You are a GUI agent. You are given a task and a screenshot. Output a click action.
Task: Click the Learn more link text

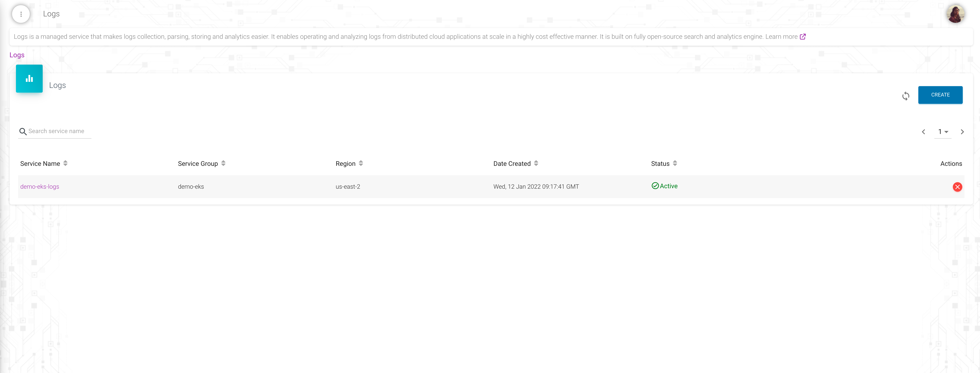point(781,36)
